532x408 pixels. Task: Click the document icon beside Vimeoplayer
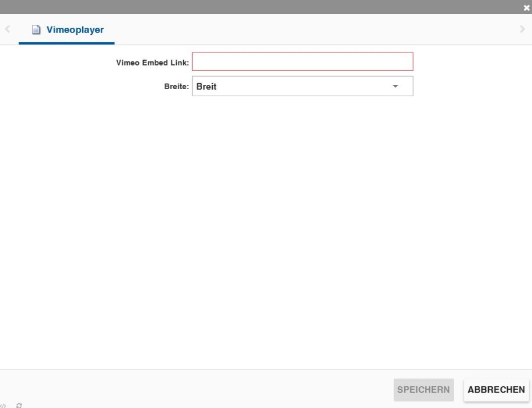click(36, 30)
